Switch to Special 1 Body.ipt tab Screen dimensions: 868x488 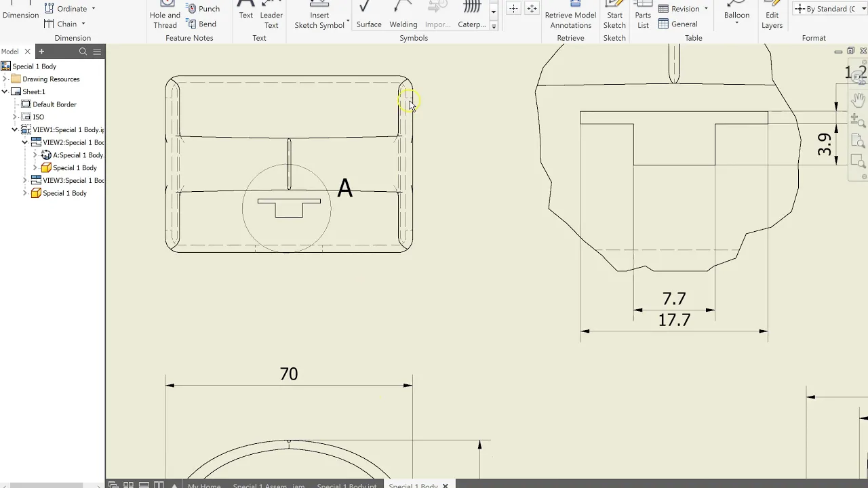(x=347, y=485)
